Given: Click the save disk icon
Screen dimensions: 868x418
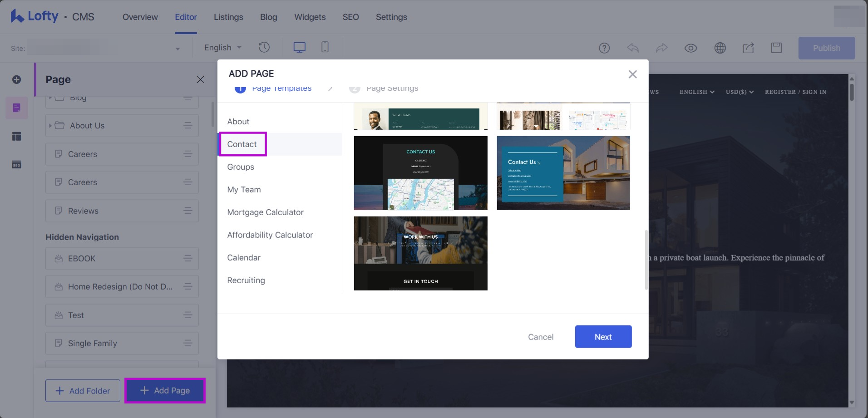Looking at the screenshot, I should 776,48.
